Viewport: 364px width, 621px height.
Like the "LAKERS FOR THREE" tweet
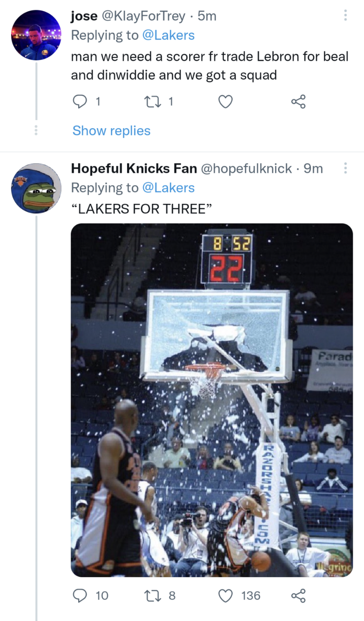pos(225,595)
